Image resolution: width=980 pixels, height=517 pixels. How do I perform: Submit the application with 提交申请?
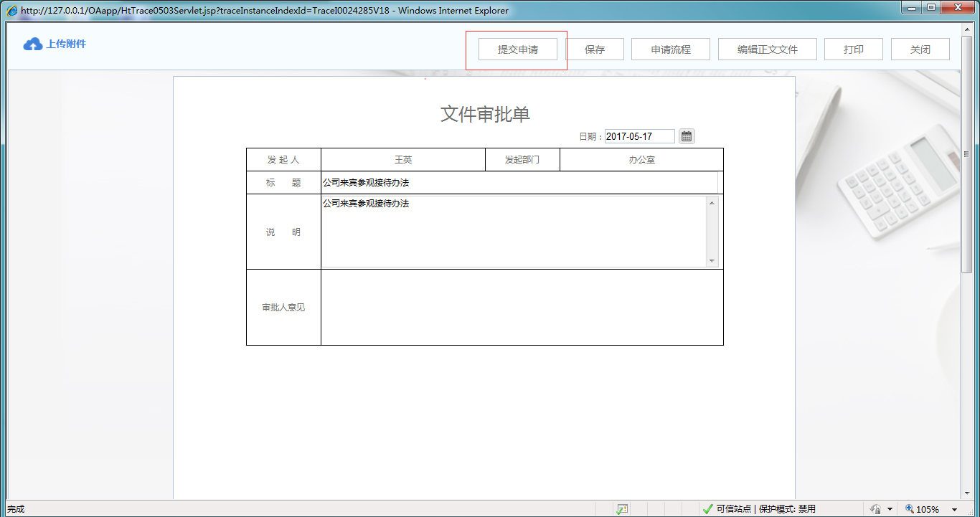click(x=518, y=49)
